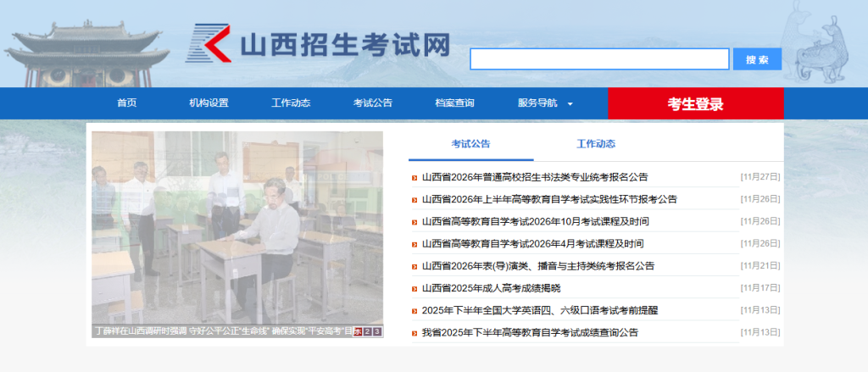Viewport: 868px width, 372px height.
Task: Open 山西省2025年成人高考成绩揭晓 link
Action: pyautogui.click(x=491, y=288)
